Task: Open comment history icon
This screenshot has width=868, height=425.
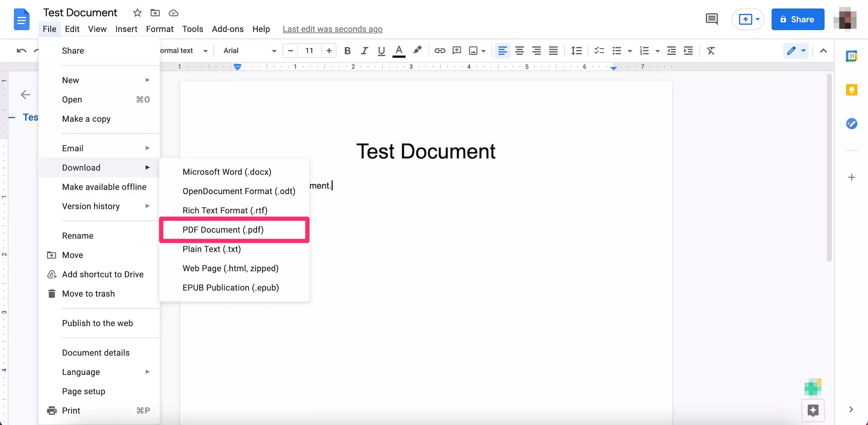Action: click(711, 19)
